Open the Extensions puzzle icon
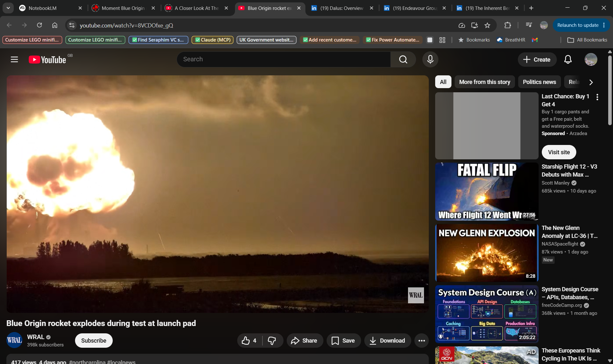The width and height of the screenshot is (613, 364). click(x=507, y=25)
